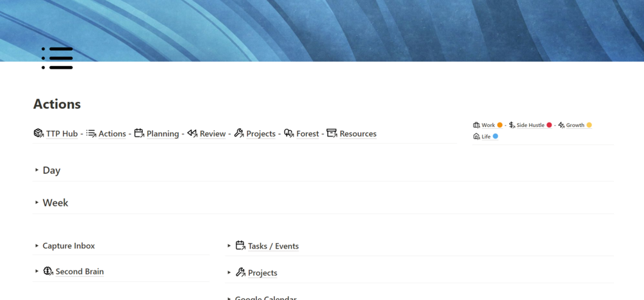Viewport: 644px width, 300px height.
Task: Click the Planning calendar icon in navigation row
Action: tap(139, 133)
